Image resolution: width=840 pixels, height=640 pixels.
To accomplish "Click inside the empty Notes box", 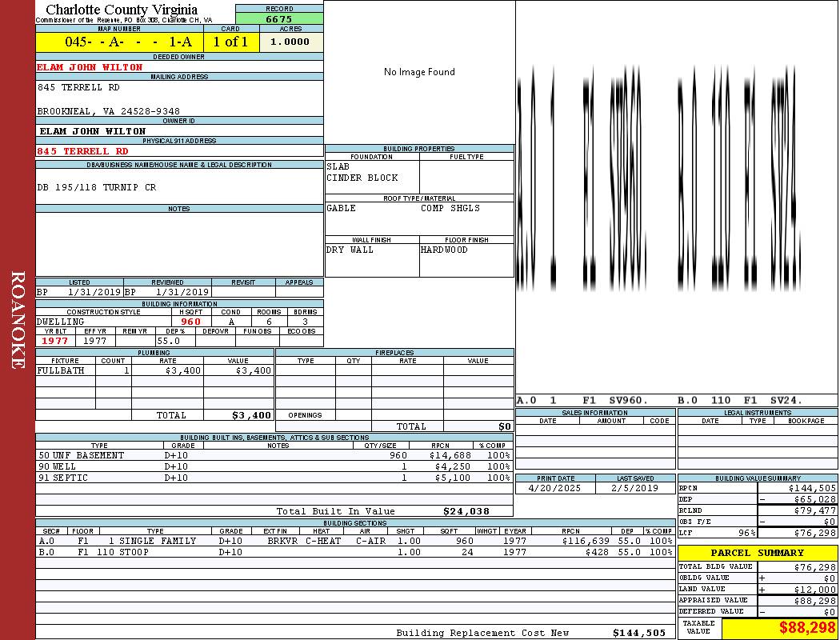I will (179, 244).
